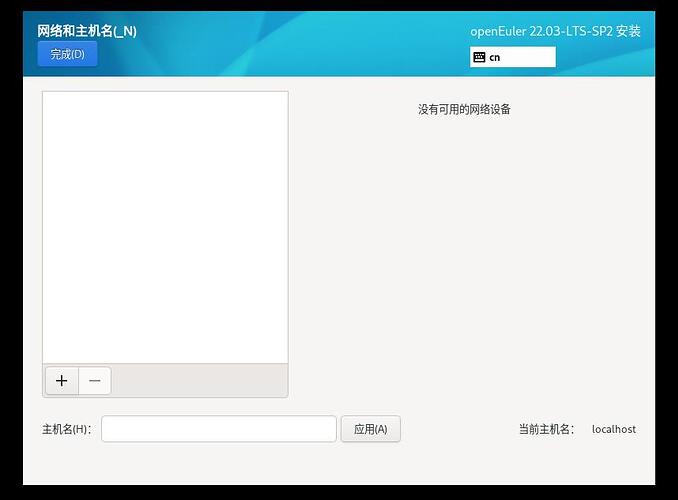Click the 当前主机名 label
678x500 pixels.
(546, 429)
